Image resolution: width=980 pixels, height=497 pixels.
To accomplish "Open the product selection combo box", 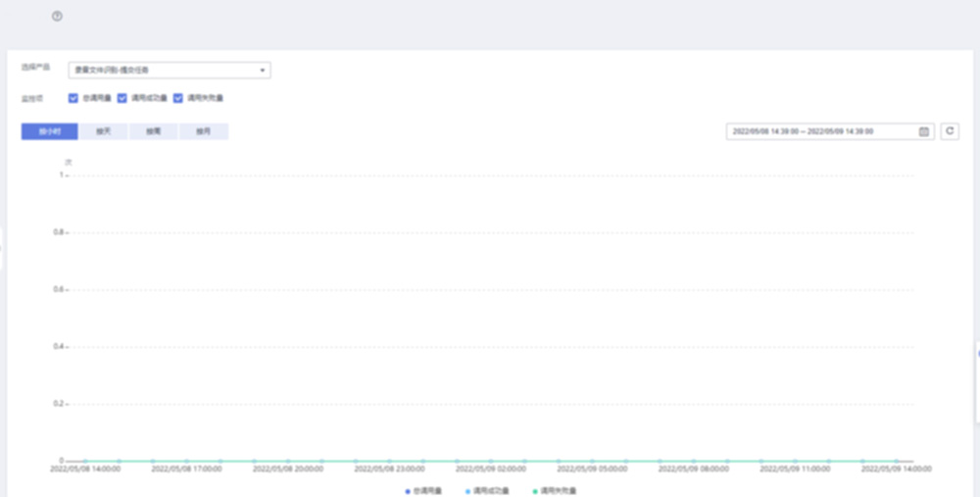I will coord(170,71).
